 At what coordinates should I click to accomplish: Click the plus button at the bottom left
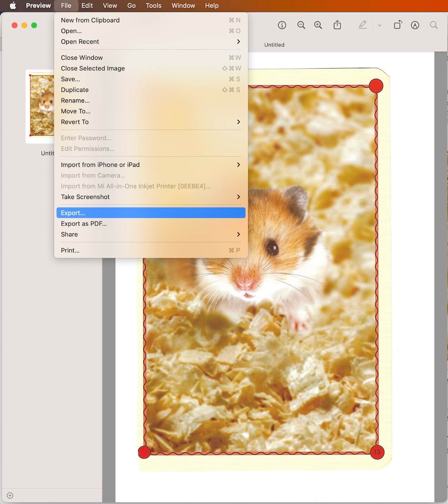(x=10, y=495)
